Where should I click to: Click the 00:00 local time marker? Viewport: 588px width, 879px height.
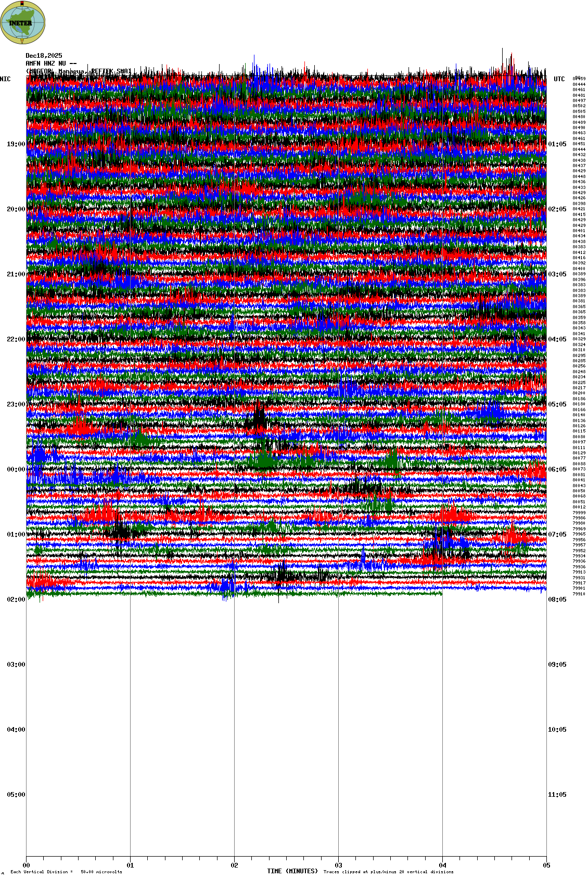pos(16,469)
